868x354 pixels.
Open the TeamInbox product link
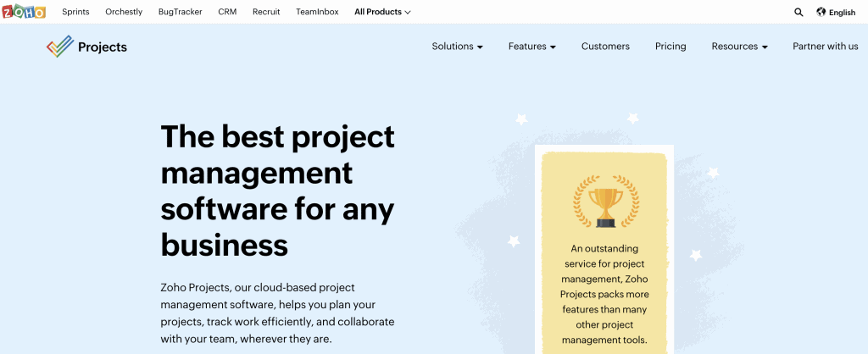click(317, 12)
